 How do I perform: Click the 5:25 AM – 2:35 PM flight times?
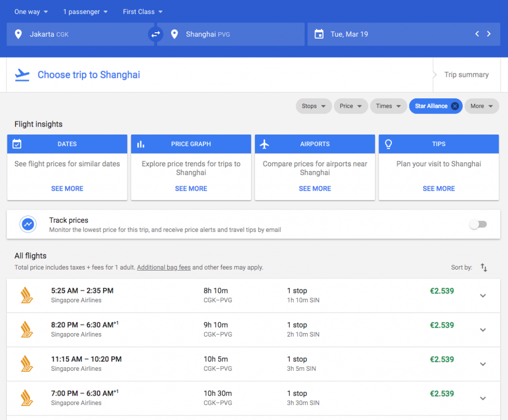tap(82, 290)
